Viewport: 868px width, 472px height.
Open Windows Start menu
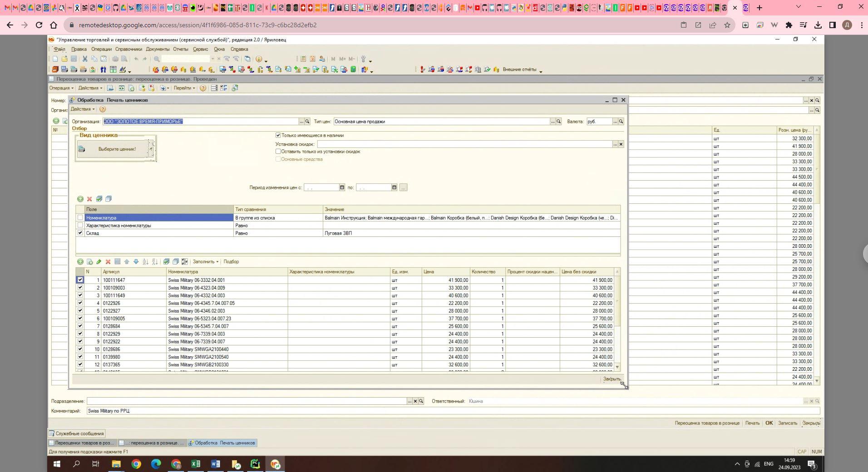click(x=57, y=464)
